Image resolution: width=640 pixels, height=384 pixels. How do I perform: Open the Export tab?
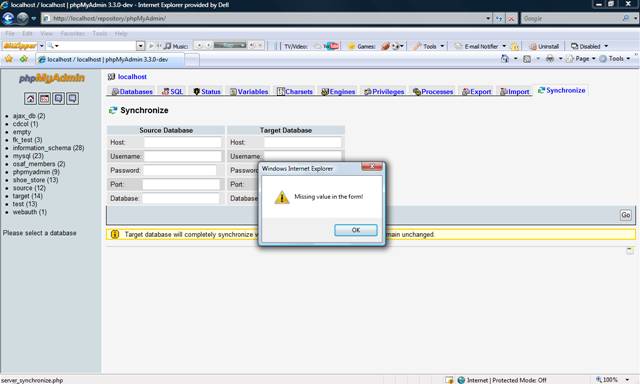pyautogui.click(x=476, y=91)
